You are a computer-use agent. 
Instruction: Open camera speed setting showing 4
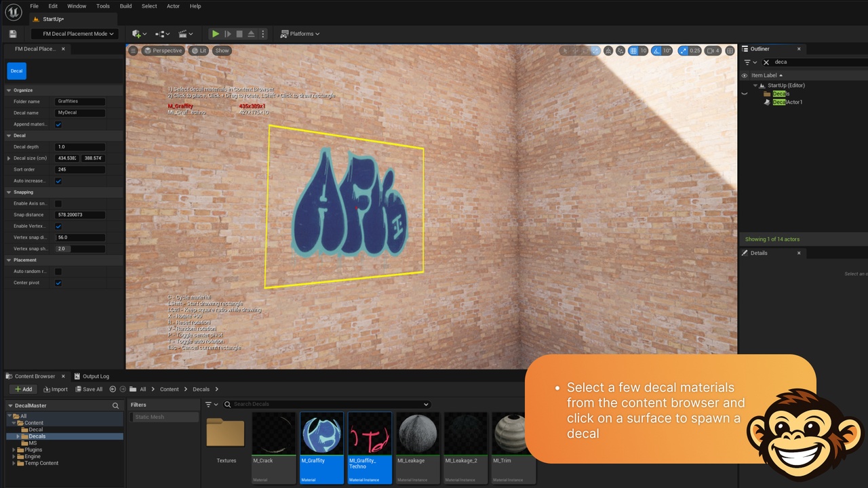click(x=713, y=51)
